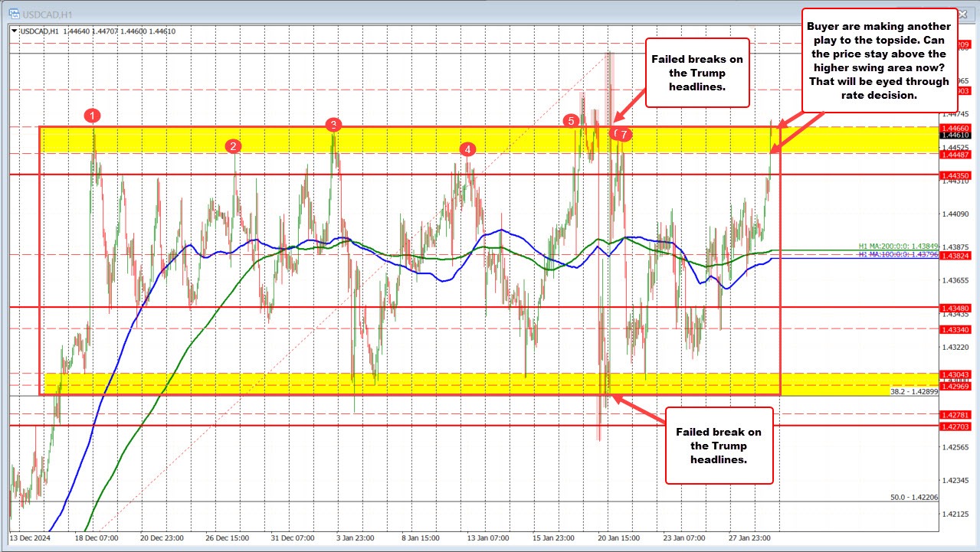980x552 pixels.
Task: Click the 'Buyer are making another play' annotation box
Action: click(x=878, y=60)
